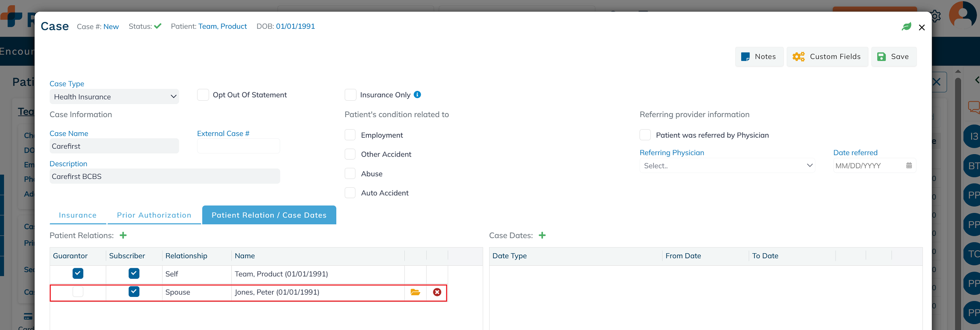Delete the Spouse relation row
Image resolution: width=980 pixels, height=330 pixels.
(437, 292)
